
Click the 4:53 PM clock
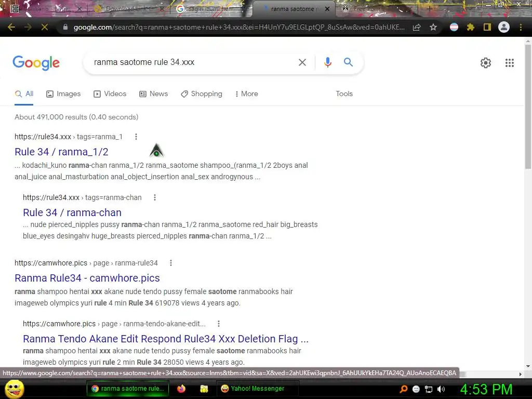(486, 390)
